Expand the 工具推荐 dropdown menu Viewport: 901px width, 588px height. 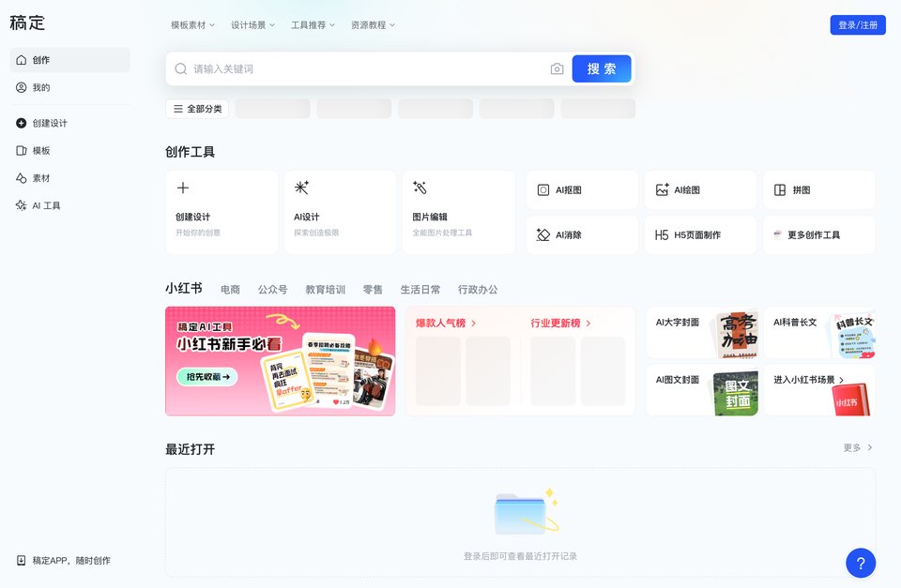[313, 25]
